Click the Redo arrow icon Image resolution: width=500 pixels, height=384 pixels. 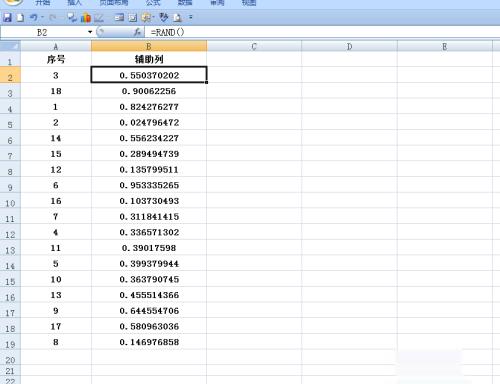(x=52, y=17)
